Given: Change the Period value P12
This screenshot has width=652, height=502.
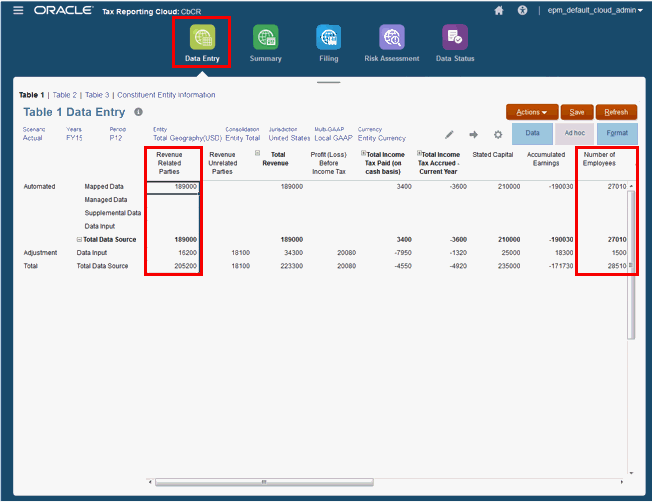Looking at the screenshot, I should tap(116, 138).
